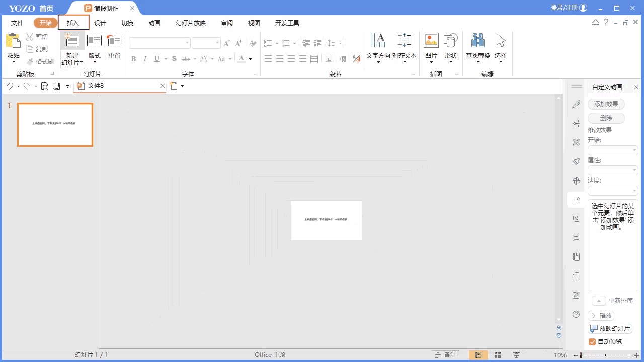Click the New Slide (新建幻灯片) icon
Viewport: 644px width, 362px height.
coord(72,42)
